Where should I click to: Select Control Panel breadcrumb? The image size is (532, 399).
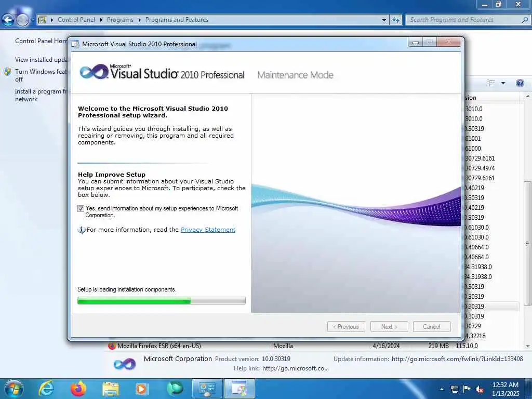[x=76, y=20]
